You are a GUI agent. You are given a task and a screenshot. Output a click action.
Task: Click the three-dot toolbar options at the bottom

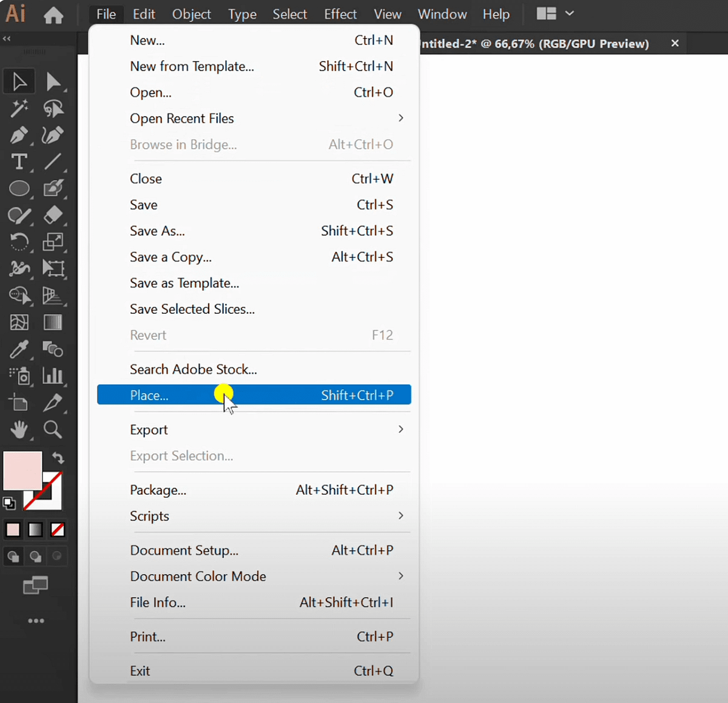pyautogui.click(x=36, y=620)
